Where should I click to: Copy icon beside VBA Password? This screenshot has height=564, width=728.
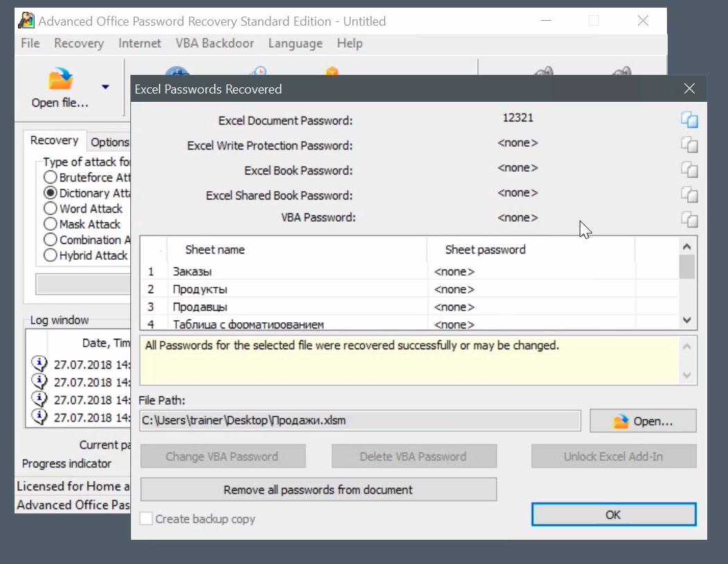click(689, 219)
